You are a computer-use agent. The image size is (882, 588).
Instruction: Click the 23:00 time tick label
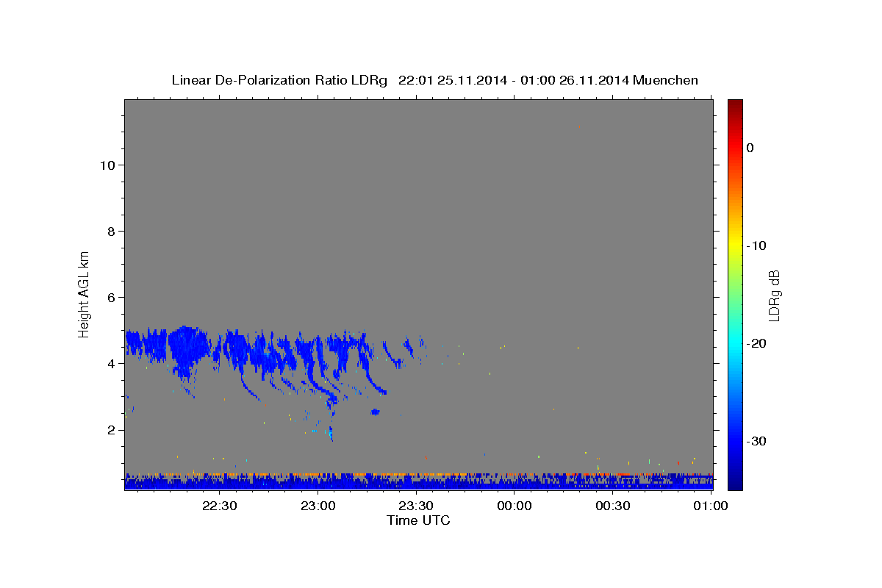click(318, 506)
